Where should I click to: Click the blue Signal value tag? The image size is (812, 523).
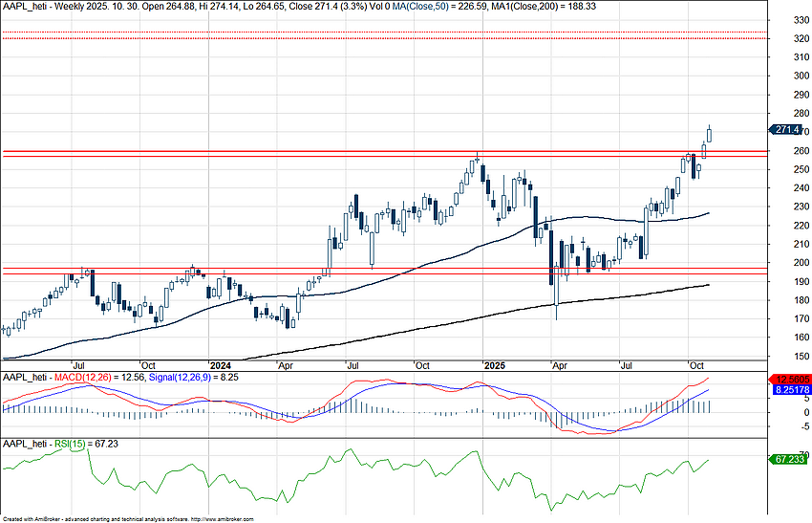pos(790,390)
